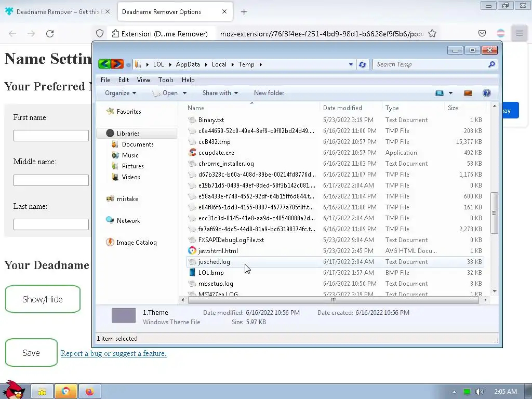Click the Last name input field

point(51,224)
